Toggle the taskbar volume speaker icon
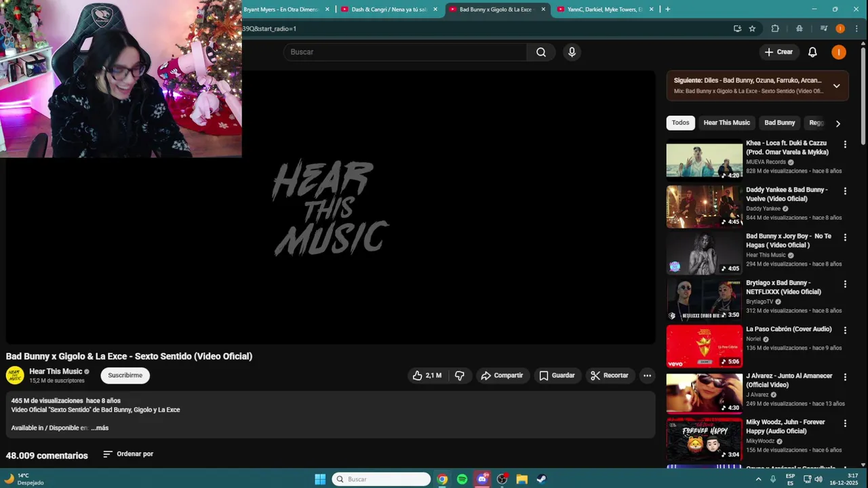The height and width of the screenshot is (488, 868). point(818,479)
